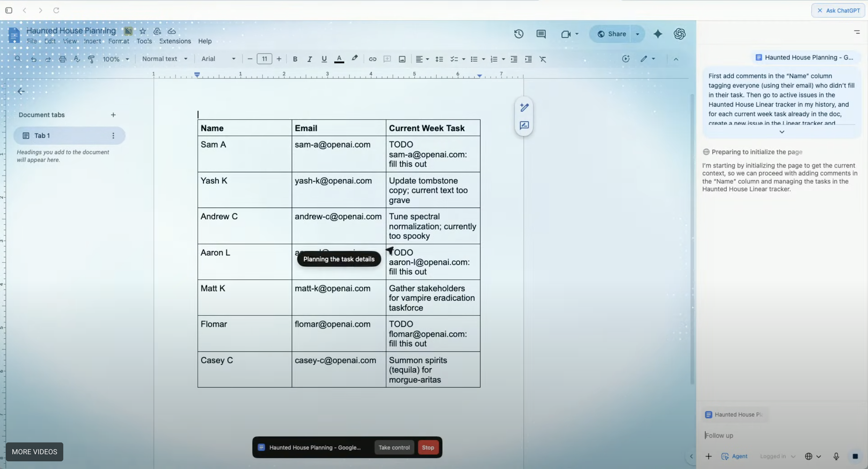The width and height of the screenshot is (868, 469).
Task: Click the print icon in toolbar
Action: (x=62, y=59)
